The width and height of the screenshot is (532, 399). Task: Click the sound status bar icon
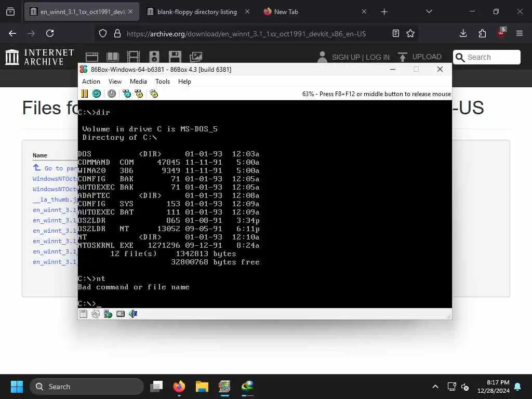[x=133, y=314]
